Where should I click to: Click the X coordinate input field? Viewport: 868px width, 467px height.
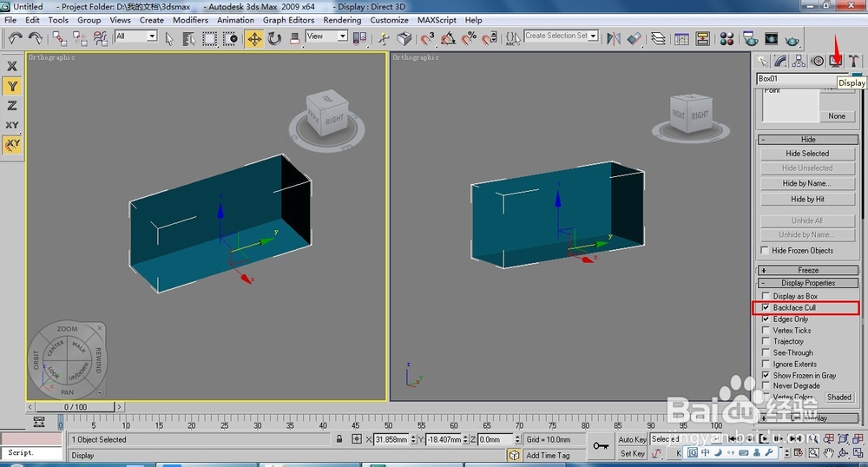(x=391, y=439)
